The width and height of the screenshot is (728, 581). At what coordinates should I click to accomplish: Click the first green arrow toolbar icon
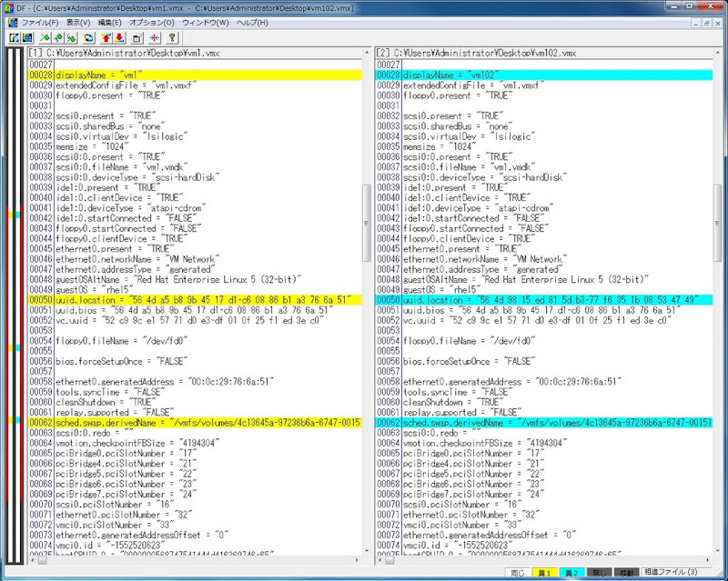point(45,38)
